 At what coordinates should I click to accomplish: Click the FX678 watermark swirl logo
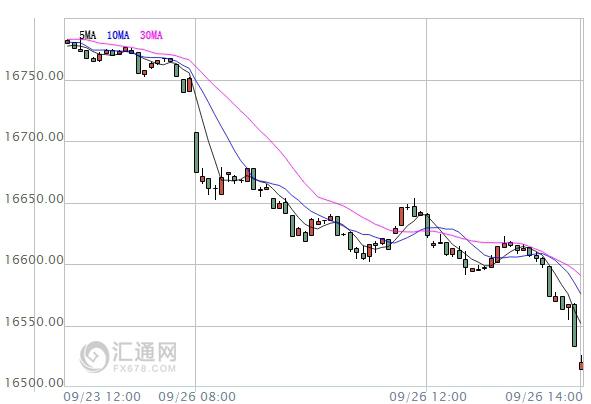pyautogui.click(x=94, y=357)
